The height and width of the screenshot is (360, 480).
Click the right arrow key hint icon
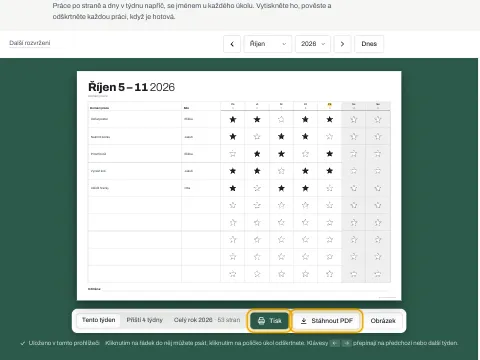coord(347,343)
